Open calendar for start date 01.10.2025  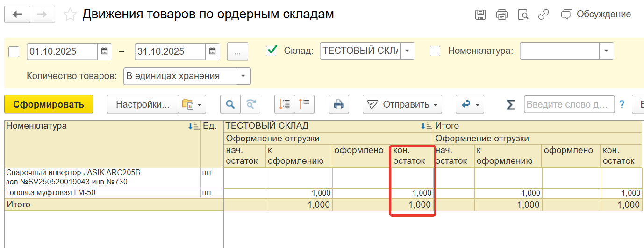point(104,51)
